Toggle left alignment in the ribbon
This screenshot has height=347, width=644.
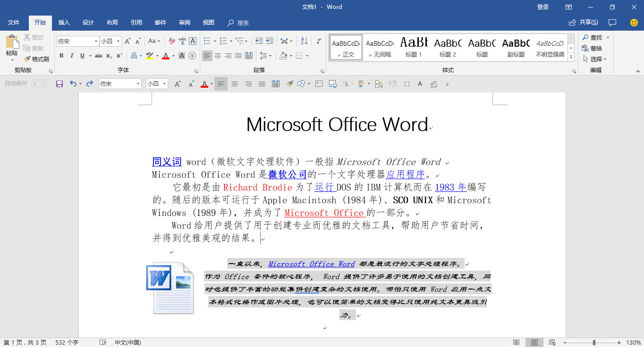(x=207, y=56)
